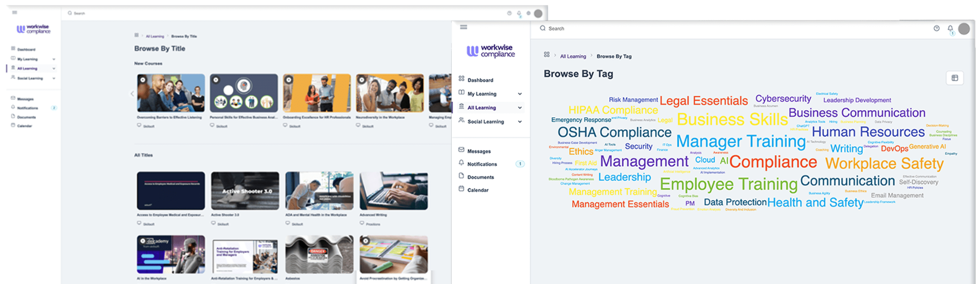Click Calendar icon in Browse By Tag sidebar
The width and height of the screenshot is (980, 284).
461,189
